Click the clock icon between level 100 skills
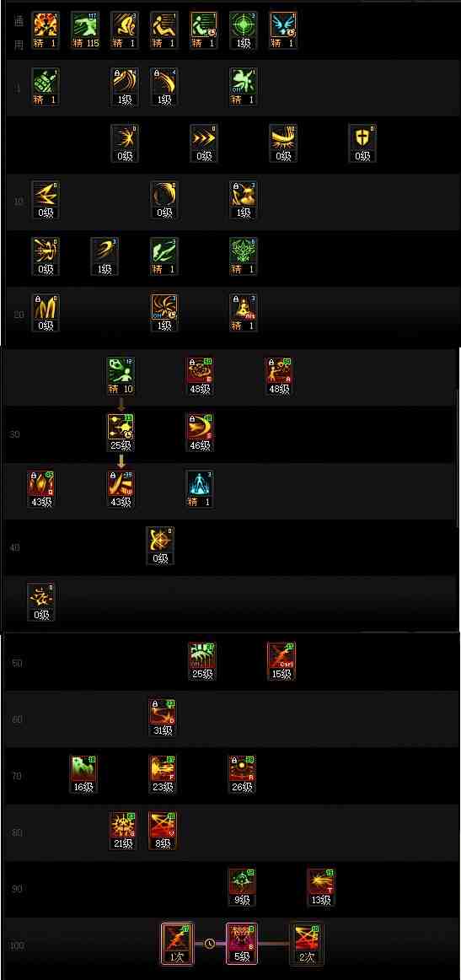Image resolution: width=461 pixels, height=980 pixels. click(209, 943)
